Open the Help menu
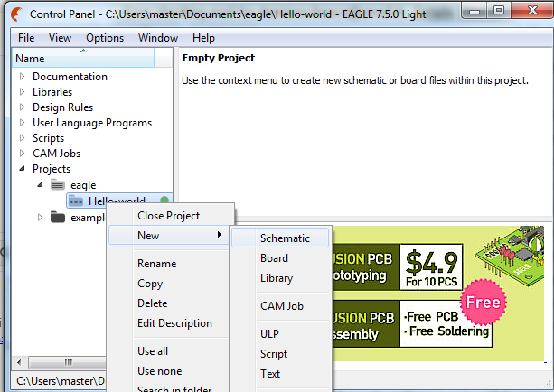The width and height of the screenshot is (554, 392). (x=203, y=38)
